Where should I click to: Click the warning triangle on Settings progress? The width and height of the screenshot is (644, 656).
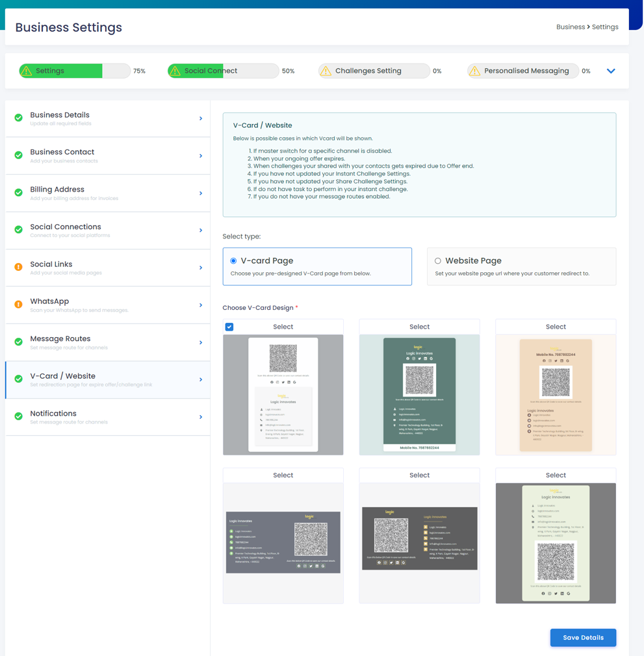tap(27, 71)
